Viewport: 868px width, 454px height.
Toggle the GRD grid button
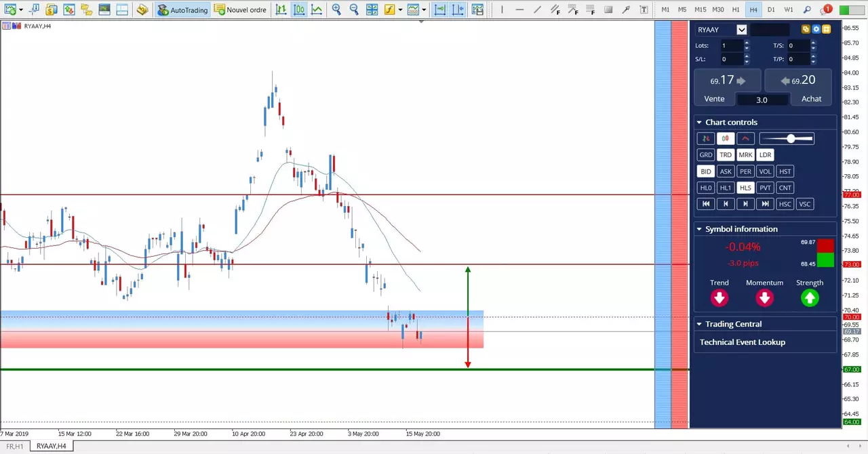(706, 155)
